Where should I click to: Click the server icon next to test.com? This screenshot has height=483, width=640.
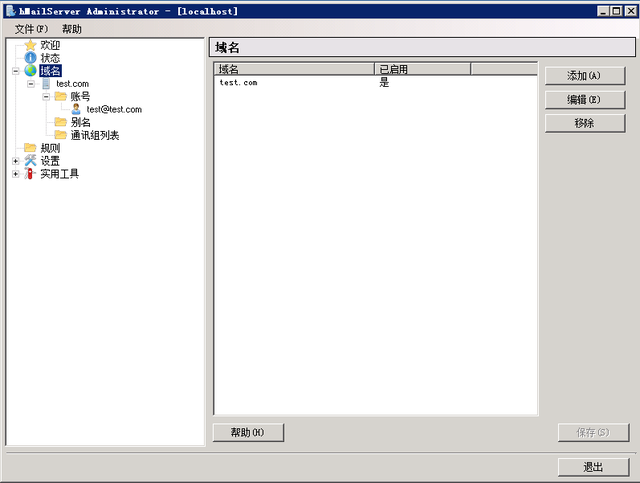46,84
